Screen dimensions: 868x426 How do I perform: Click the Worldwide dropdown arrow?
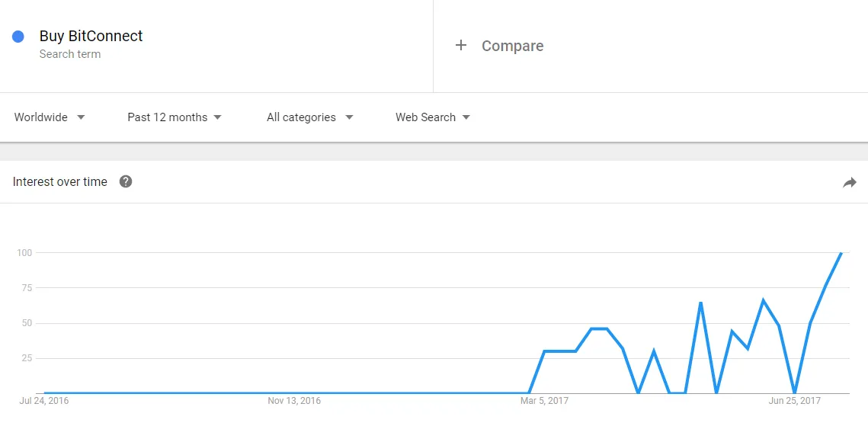point(81,117)
